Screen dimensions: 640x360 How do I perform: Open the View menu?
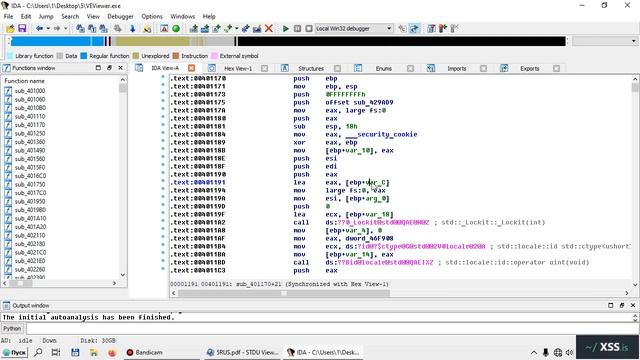point(93,16)
